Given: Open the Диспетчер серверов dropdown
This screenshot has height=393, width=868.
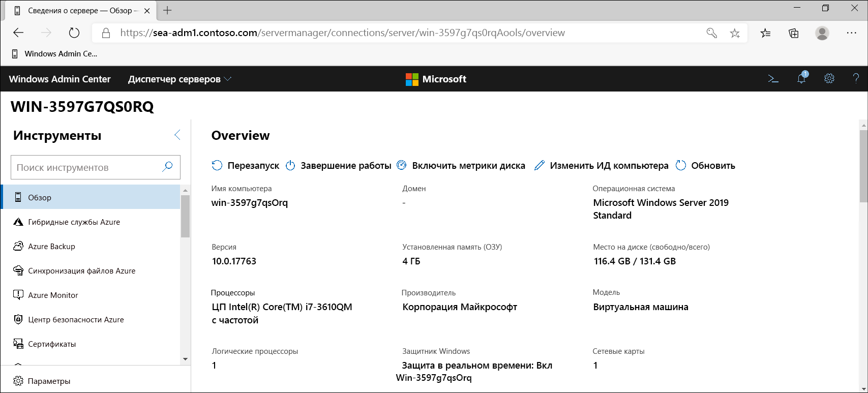Looking at the screenshot, I should click(x=179, y=79).
